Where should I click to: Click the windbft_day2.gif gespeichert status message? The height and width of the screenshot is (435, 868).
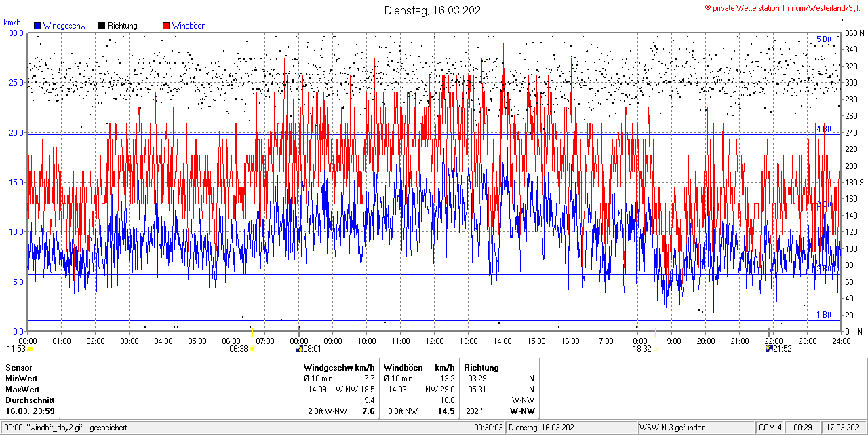pyautogui.click(x=77, y=428)
